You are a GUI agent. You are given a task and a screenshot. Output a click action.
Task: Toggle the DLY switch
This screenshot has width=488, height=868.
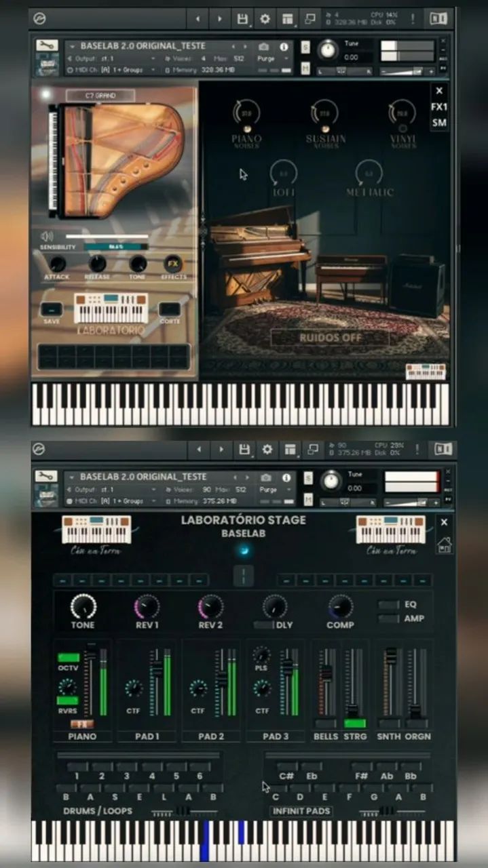263,625
